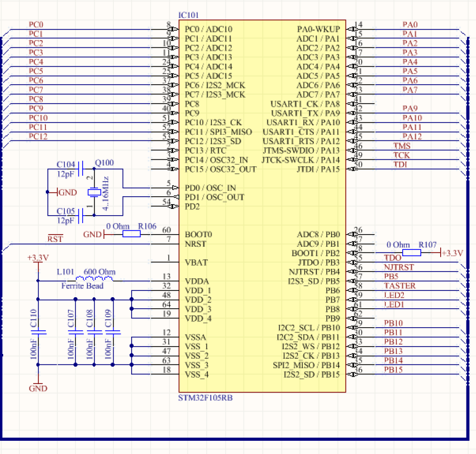Select the VDD_1 pin name
476x454 pixels.
point(198,290)
